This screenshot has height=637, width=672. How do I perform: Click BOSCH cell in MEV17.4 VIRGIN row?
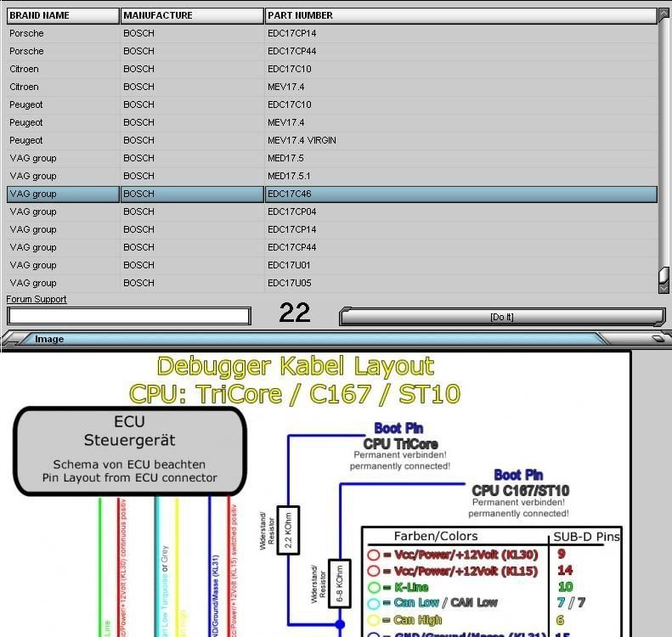[x=138, y=140]
